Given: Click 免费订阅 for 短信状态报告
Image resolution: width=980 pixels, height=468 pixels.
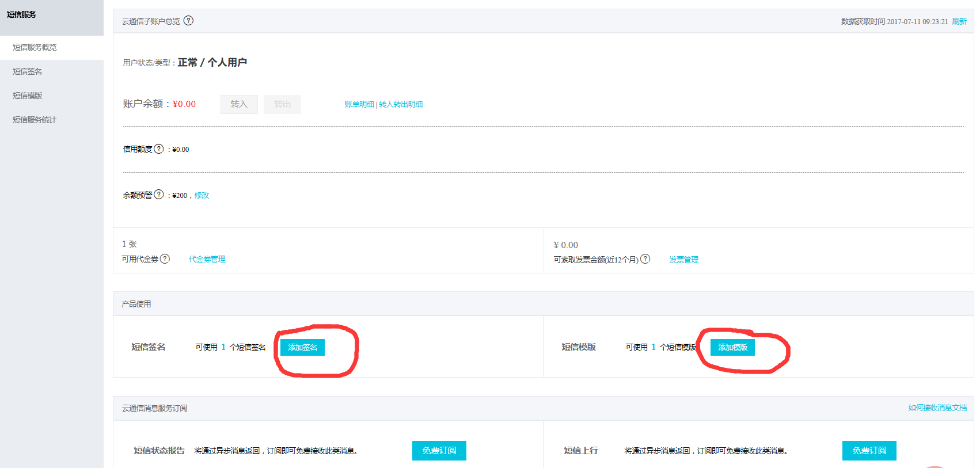Looking at the screenshot, I should pos(439,451).
